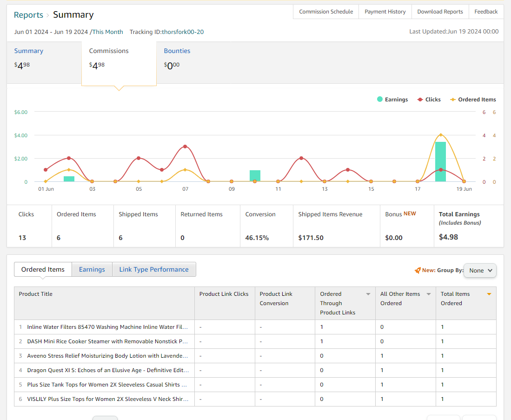Click the Clicks total of 13

[x=22, y=238]
